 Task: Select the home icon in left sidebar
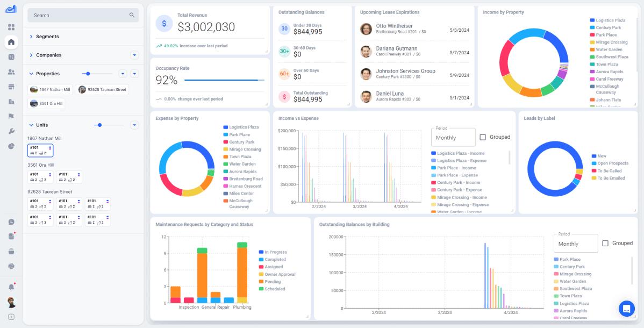click(11, 42)
